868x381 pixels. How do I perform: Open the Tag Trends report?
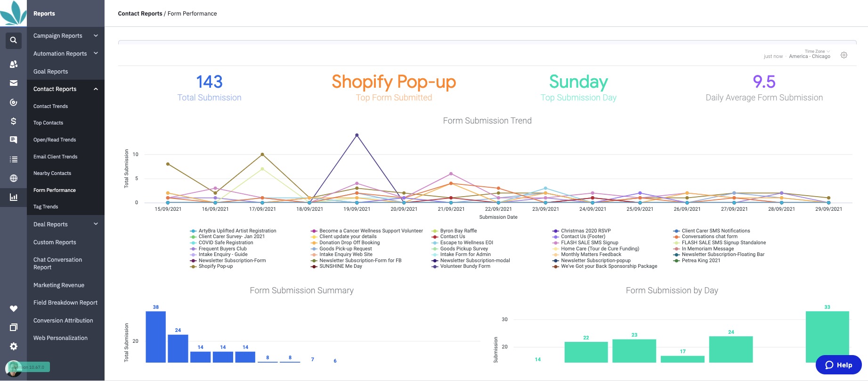click(x=46, y=207)
